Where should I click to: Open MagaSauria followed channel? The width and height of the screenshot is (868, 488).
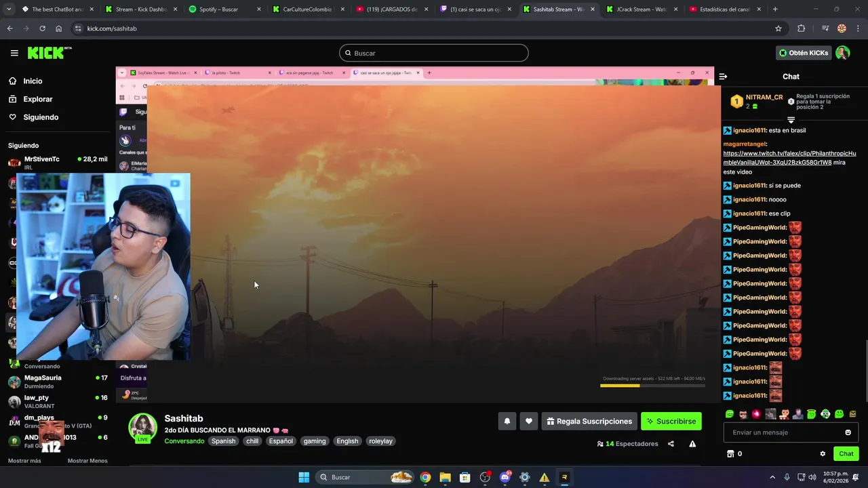(x=58, y=382)
